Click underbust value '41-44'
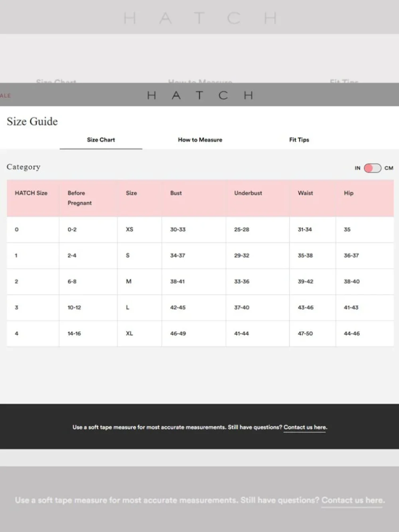 pyautogui.click(x=241, y=333)
